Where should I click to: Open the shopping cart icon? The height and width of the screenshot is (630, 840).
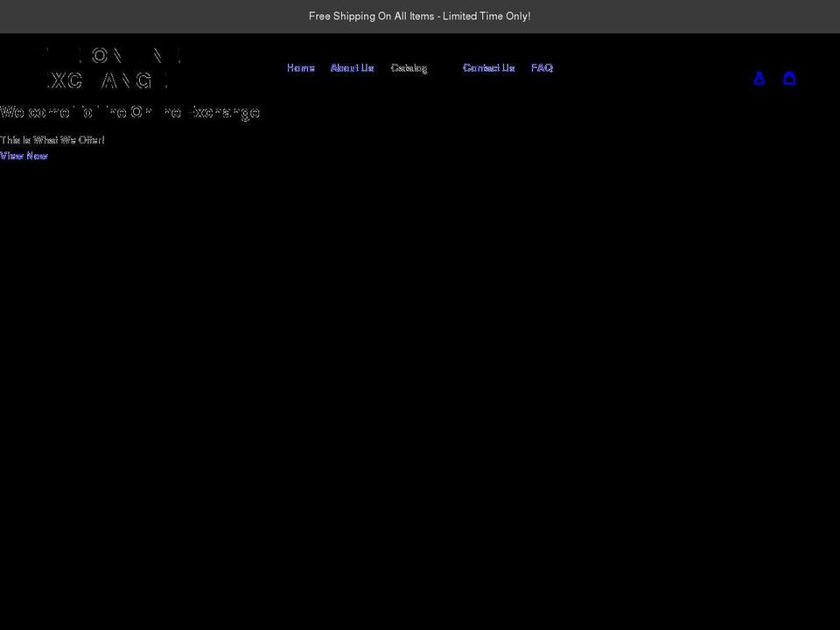click(789, 78)
